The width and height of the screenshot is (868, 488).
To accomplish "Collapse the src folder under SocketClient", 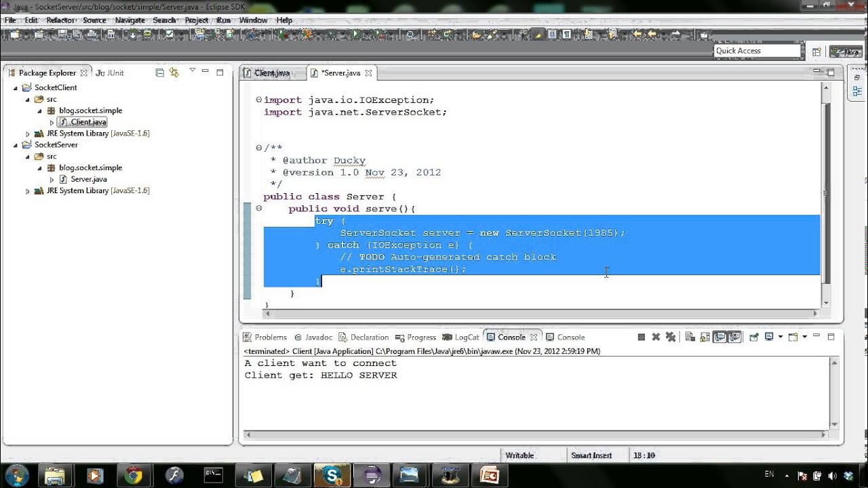I will (28, 99).
